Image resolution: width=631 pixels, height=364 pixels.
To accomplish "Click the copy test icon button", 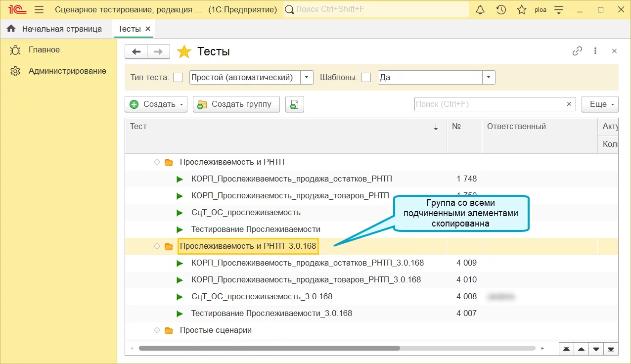I will [294, 104].
